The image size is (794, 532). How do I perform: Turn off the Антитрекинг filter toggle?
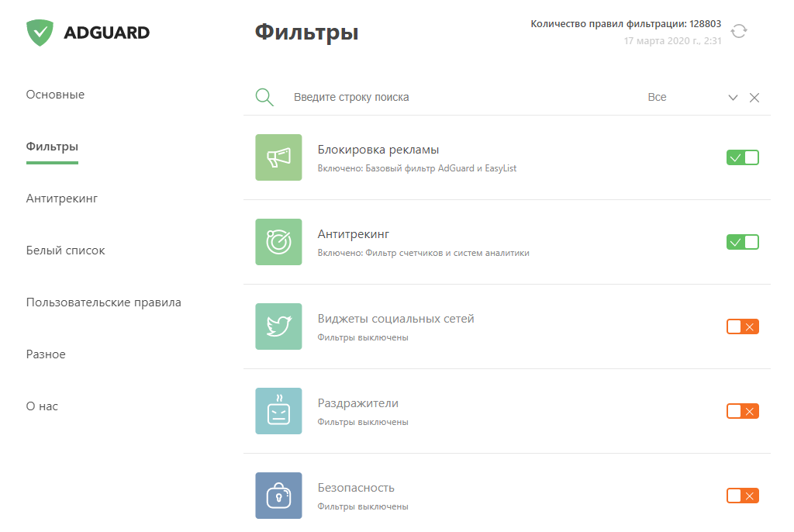click(x=742, y=242)
